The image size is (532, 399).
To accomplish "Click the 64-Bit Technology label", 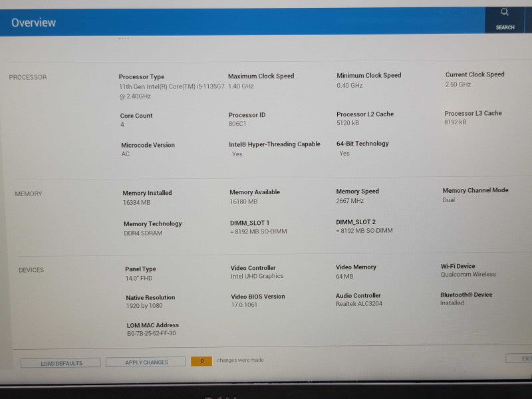I will [362, 144].
